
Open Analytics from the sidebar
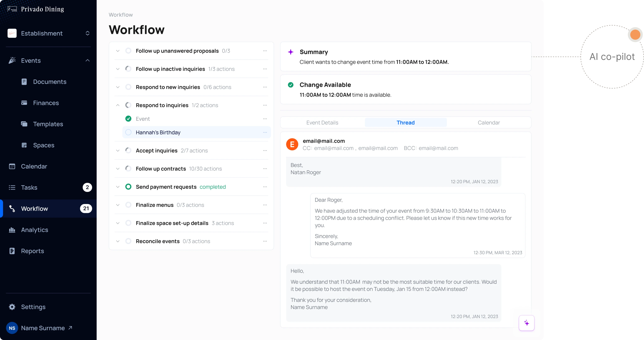point(34,230)
